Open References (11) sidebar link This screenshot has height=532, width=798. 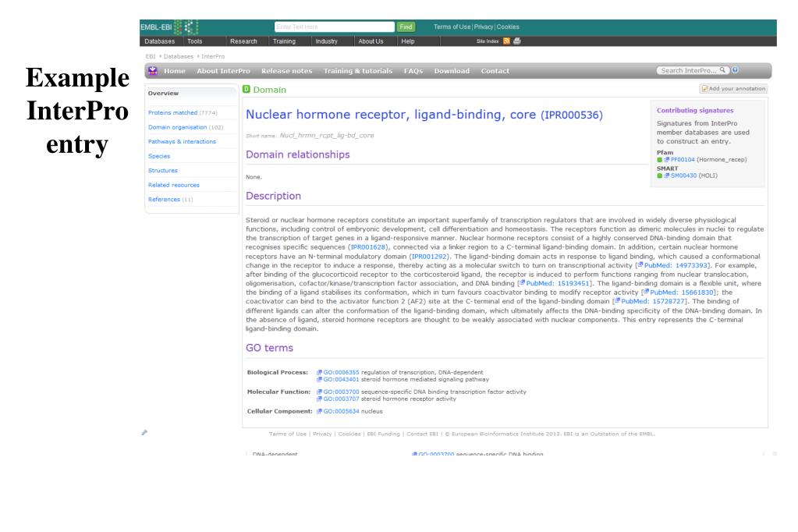pyautogui.click(x=170, y=200)
